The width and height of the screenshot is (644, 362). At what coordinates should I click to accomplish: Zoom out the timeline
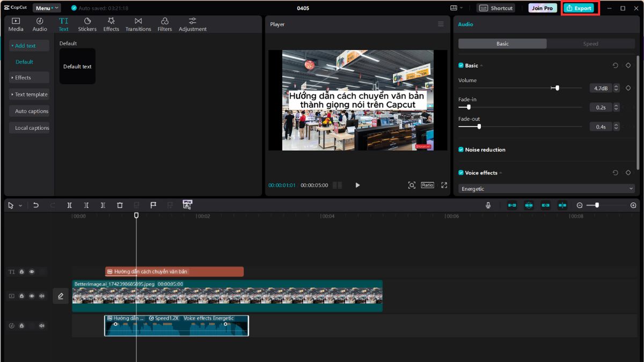(x=580, y=205)
